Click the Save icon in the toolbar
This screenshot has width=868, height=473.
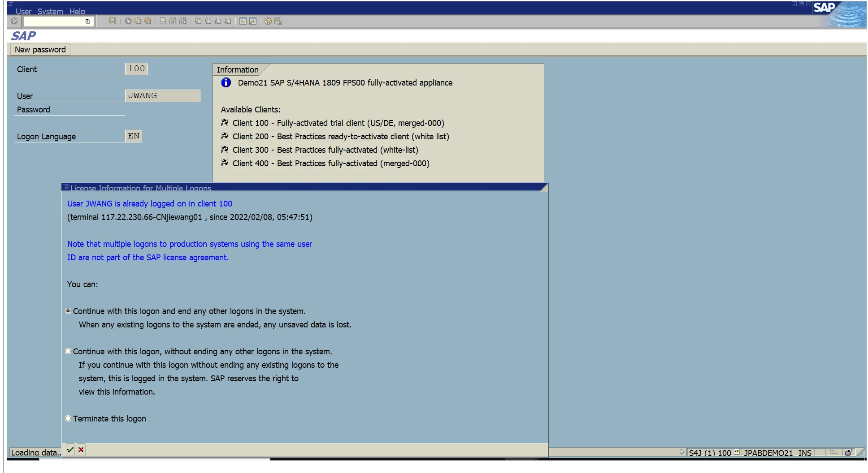(113, 21)
